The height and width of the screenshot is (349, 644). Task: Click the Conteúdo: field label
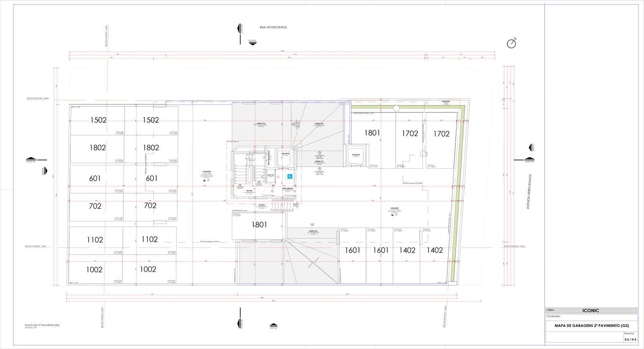553,316
